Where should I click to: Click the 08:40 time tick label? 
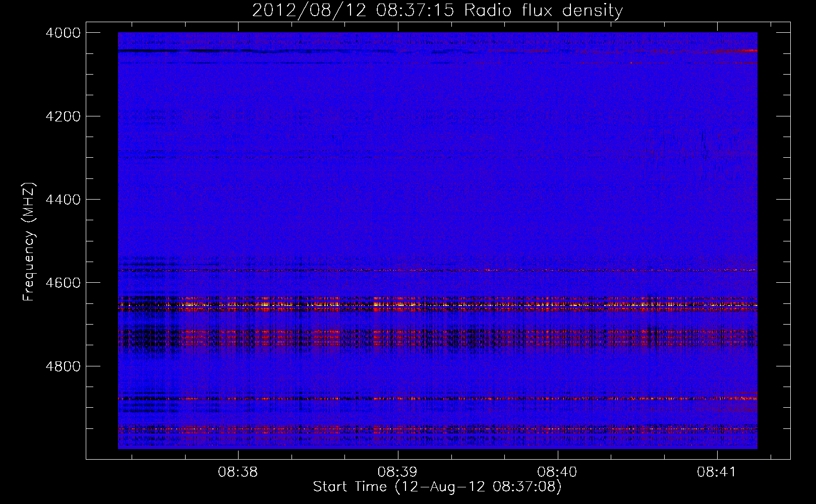(557, 472)
